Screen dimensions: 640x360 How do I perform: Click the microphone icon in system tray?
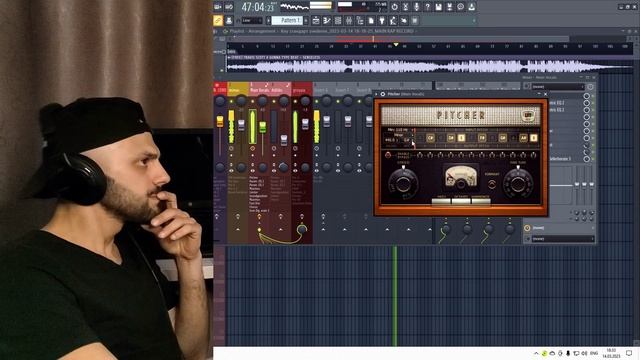tap(568, 353)
